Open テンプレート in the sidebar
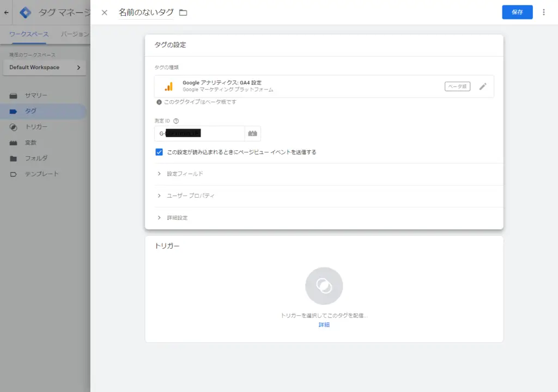The image size is (558, 392). coord(43,174)
